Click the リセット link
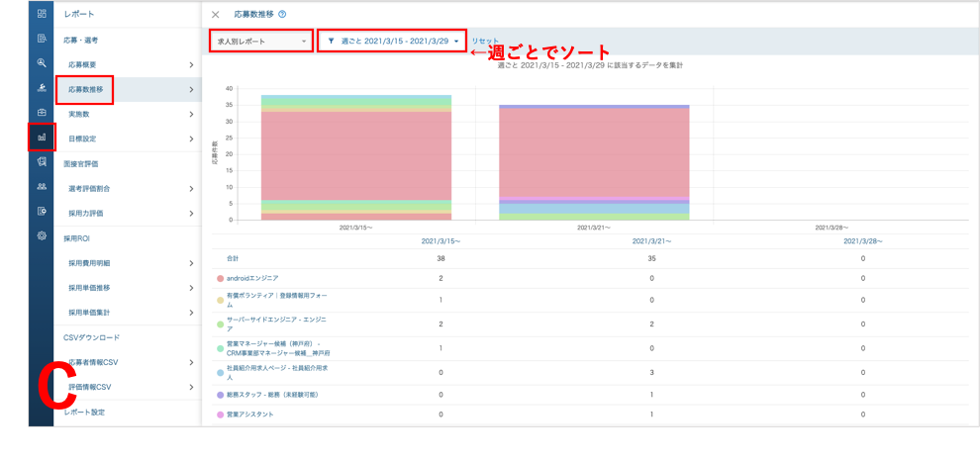 [x=485, y=42]
